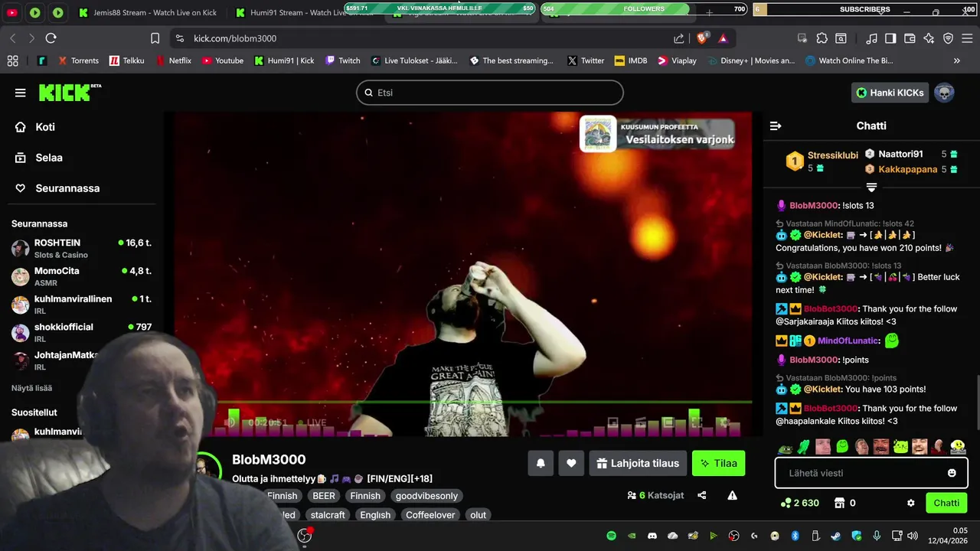Select the olut tag

tap(479, 515)
